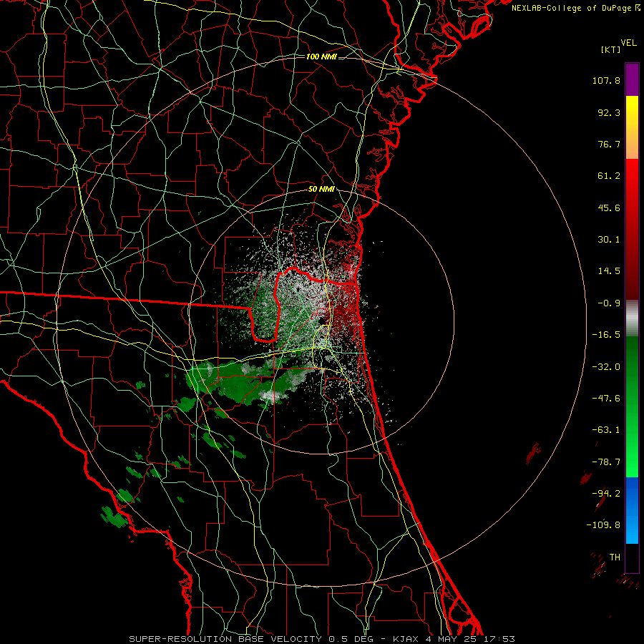Click the 107.8 velocity scale value
This screenshot has height=644, width=644.
point(606,80)
